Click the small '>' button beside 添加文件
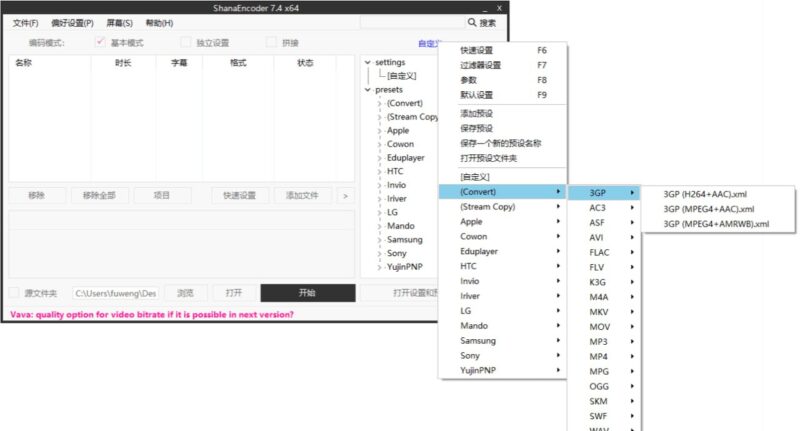Image resolution: width=800 pixels, height=431 pixels. 345,195
